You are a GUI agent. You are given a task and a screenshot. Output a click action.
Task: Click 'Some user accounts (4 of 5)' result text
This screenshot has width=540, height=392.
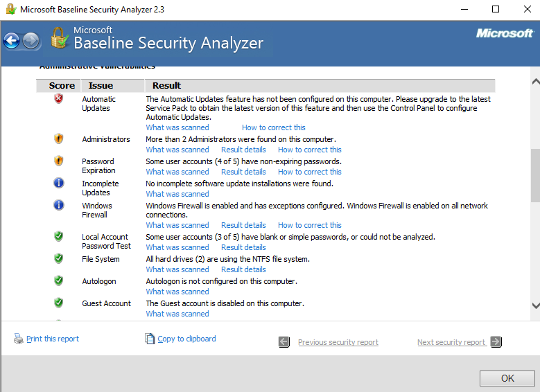[243, 161]
